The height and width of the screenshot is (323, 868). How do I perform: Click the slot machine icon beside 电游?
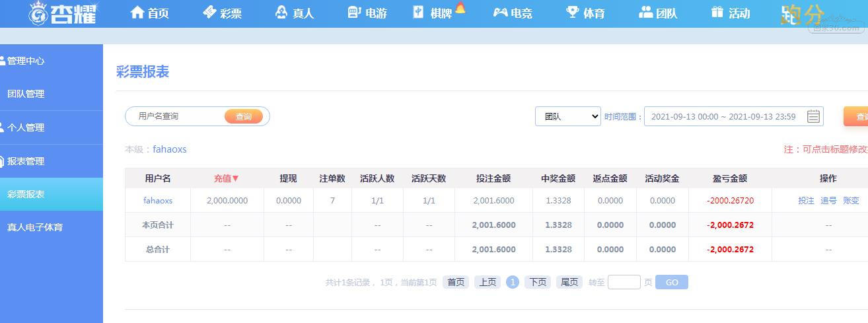[354, 12]
